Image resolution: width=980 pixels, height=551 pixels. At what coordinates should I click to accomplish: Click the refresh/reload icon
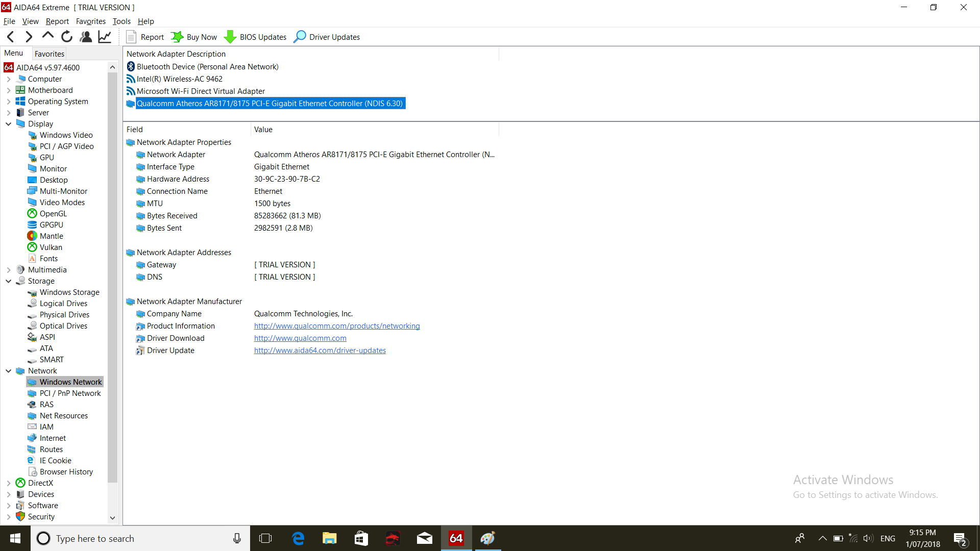pyautogui.click(x=67, y=37)
